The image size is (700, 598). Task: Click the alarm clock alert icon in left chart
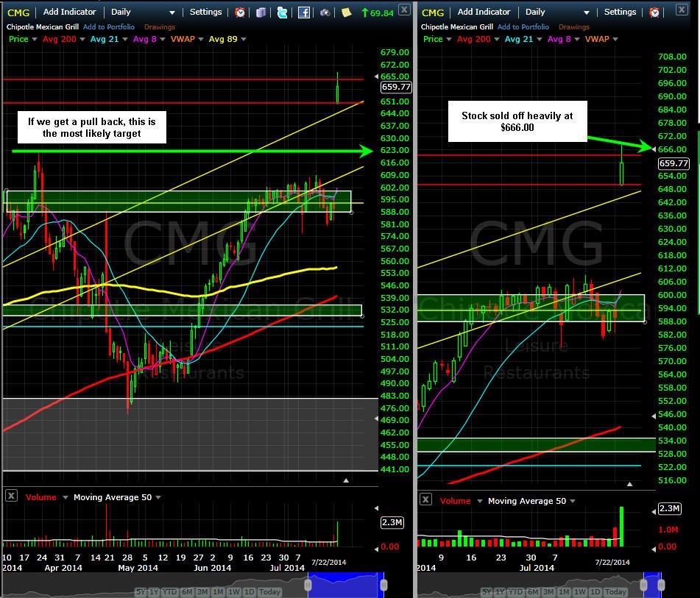click(240, 13)
